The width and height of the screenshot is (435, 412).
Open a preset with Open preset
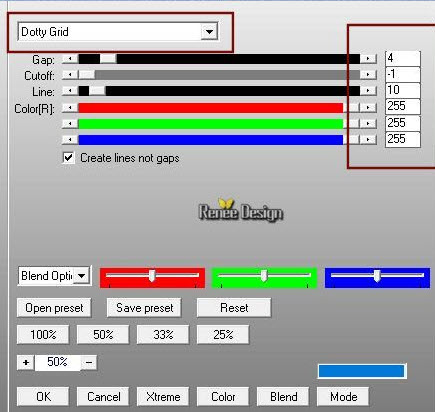point(54,308)
